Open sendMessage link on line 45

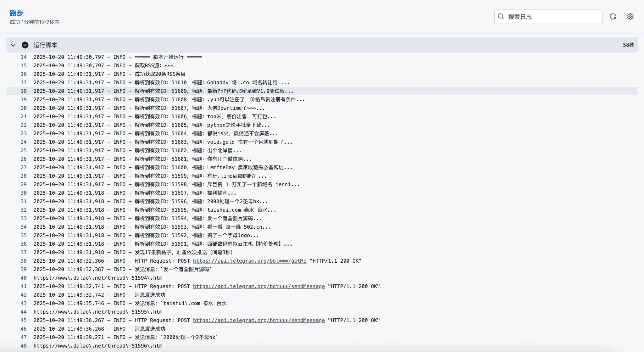(258, 320)
